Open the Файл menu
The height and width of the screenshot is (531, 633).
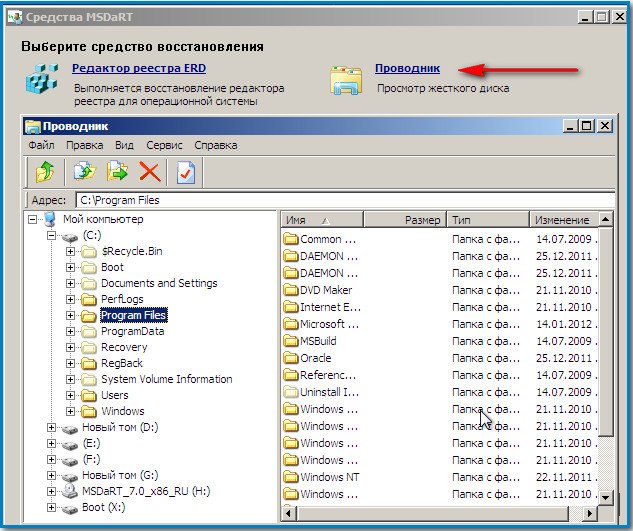[42, 145]
